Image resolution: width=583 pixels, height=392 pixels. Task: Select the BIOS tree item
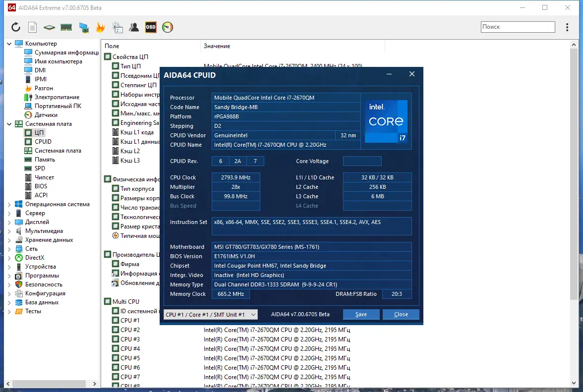tap(36, 186)
